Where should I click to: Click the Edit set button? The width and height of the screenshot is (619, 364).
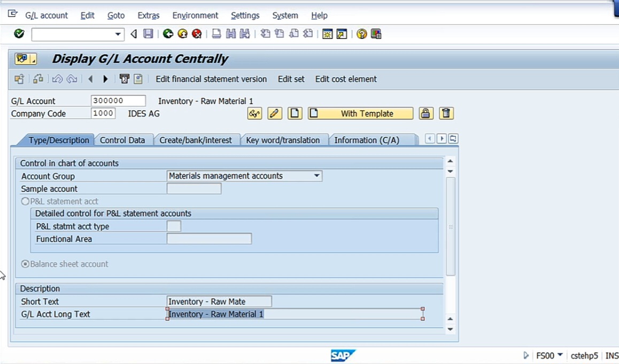coord(291,79)
